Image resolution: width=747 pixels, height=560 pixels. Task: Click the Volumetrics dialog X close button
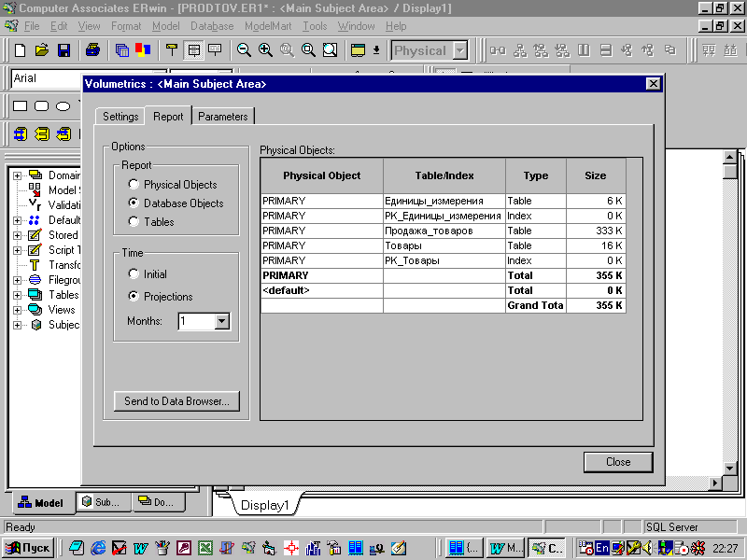653,84
